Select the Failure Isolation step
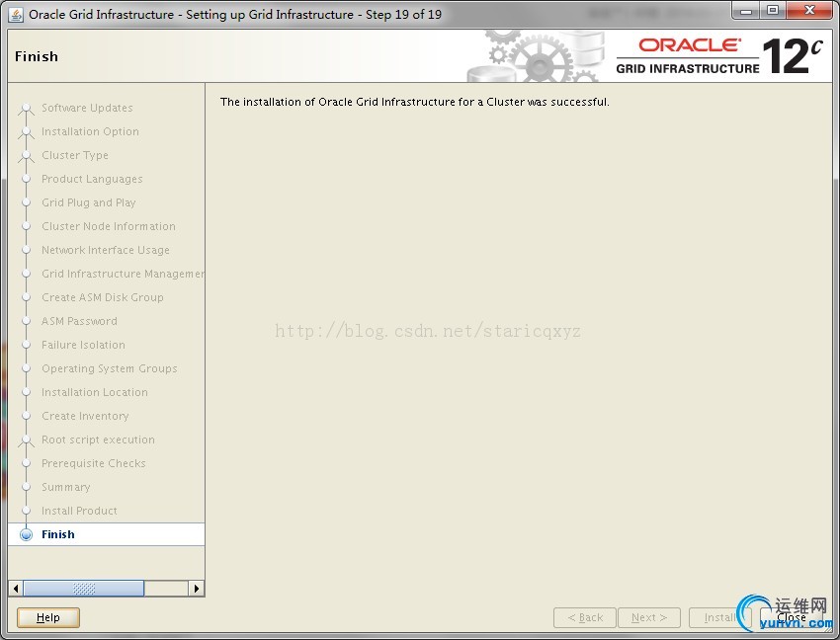Screen dimensions: 840x640 pyautogui.click(x=84, y=345)
